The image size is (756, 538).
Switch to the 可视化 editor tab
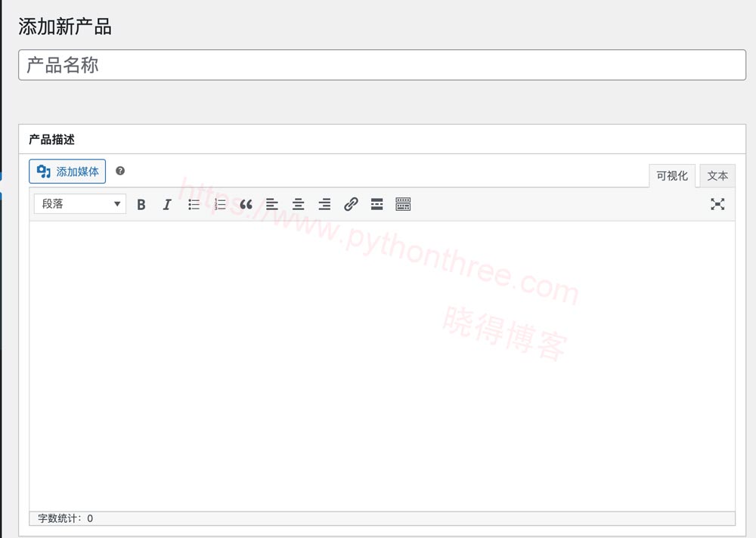(671, 175)
